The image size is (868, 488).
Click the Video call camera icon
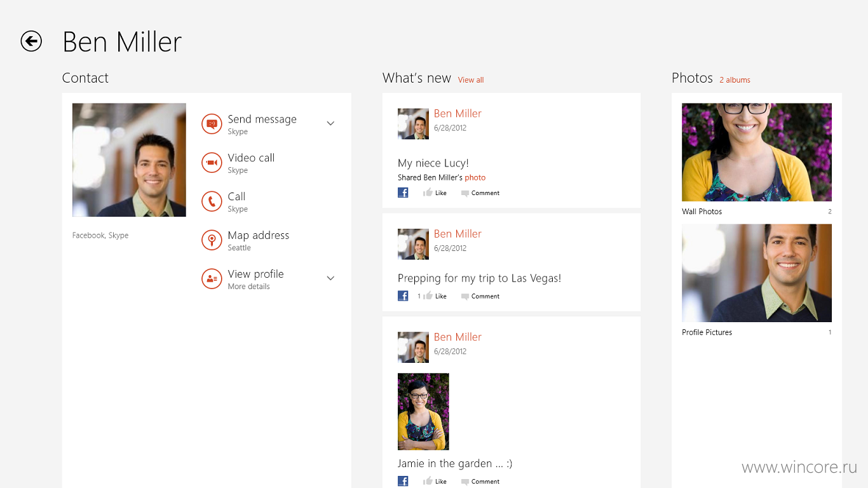212,163
